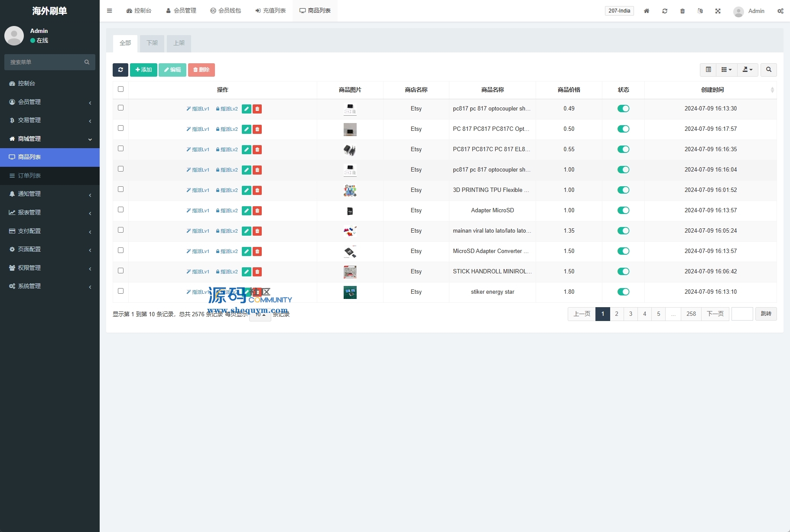Click the green 添加 button
790x532 pixels.
tap(143, 70)
